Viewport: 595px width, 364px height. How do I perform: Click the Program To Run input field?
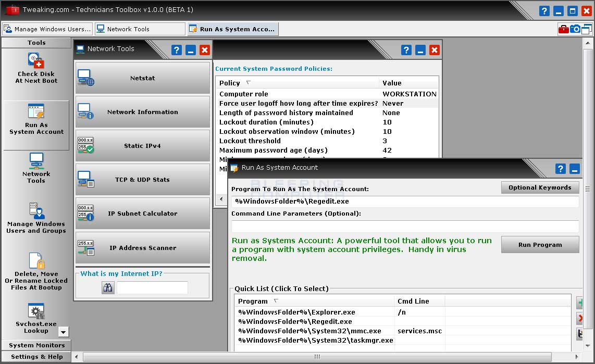click(405, 202)
